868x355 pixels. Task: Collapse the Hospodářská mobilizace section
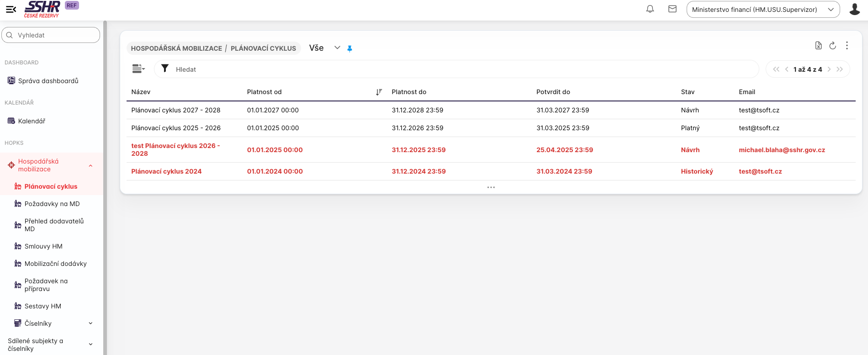pyautogui.click(x=90, y=165)
